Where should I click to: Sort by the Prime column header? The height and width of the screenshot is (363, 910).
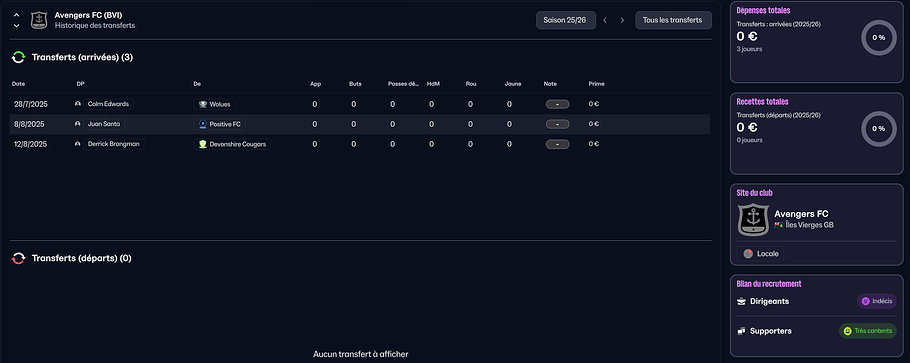point(596,84)
